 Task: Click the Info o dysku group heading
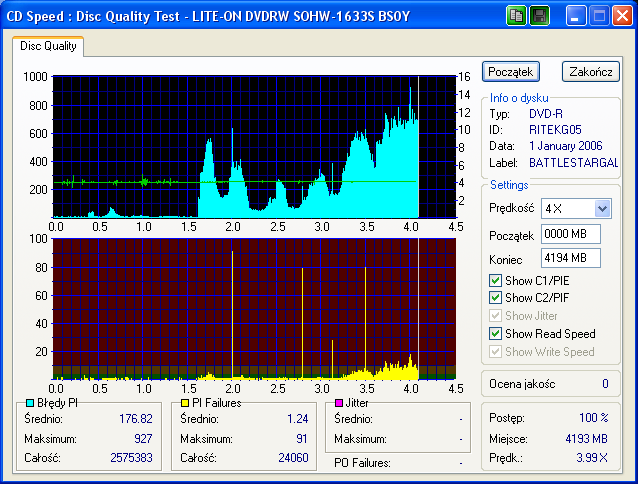tap(519, 98)
